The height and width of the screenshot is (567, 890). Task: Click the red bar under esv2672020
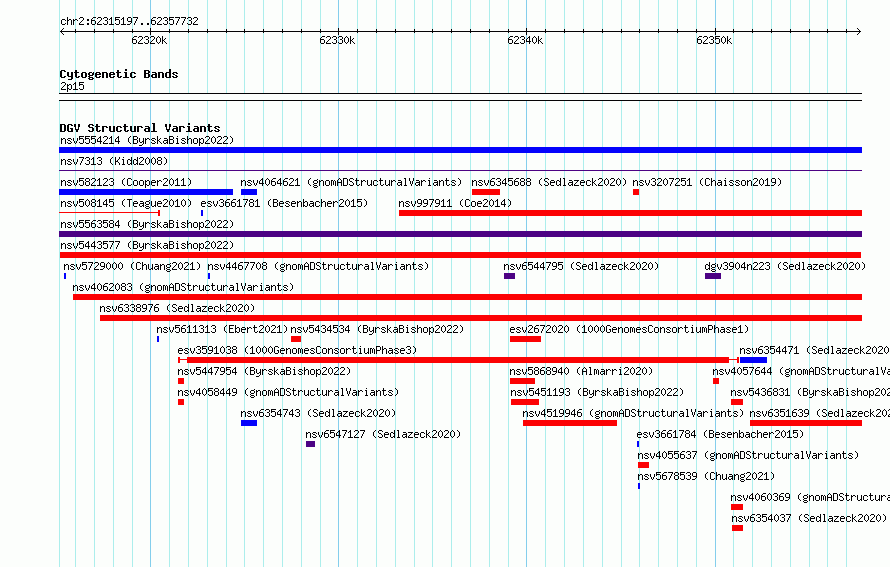click(526, 339)
